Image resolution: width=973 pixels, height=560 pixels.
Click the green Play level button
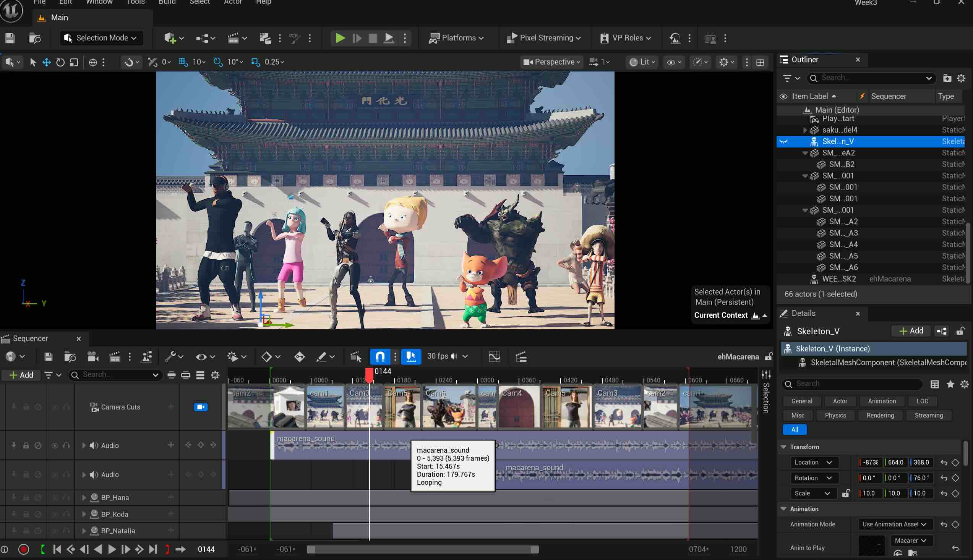[340, 38]
